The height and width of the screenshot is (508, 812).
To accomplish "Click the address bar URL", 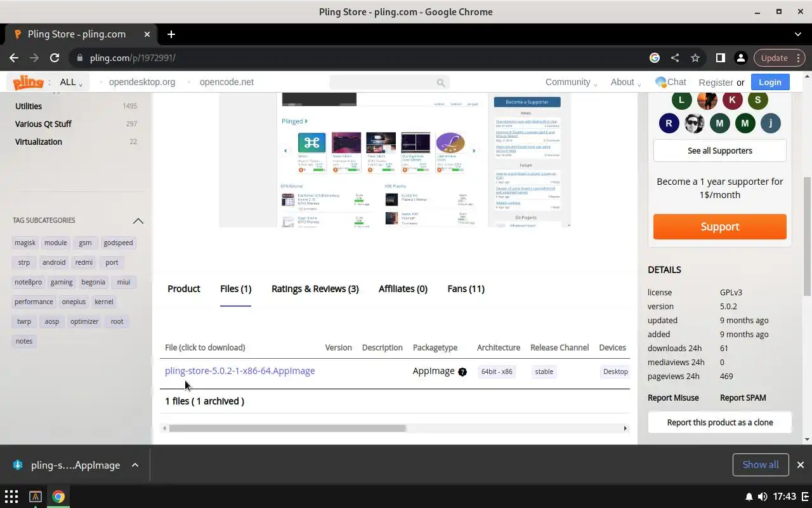I will click(133, 58).
